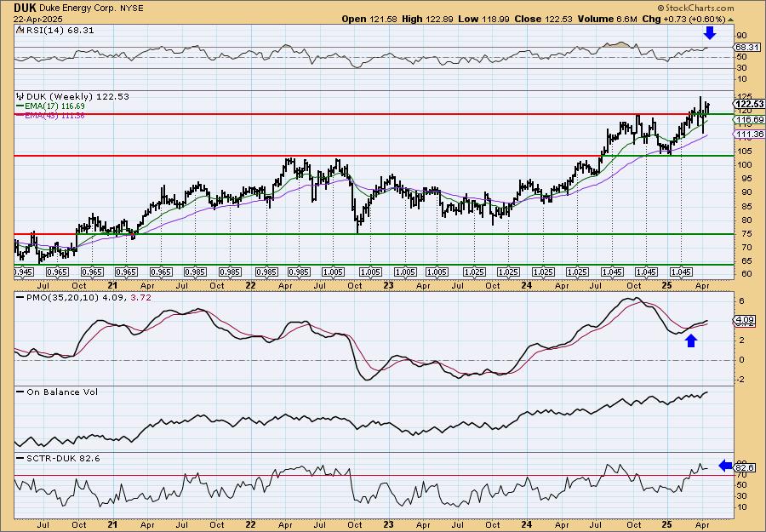Screen dimensions: 766x532
Task: Click the boxed 122.53 last-price tag on price axis
Action: point(749,104)
